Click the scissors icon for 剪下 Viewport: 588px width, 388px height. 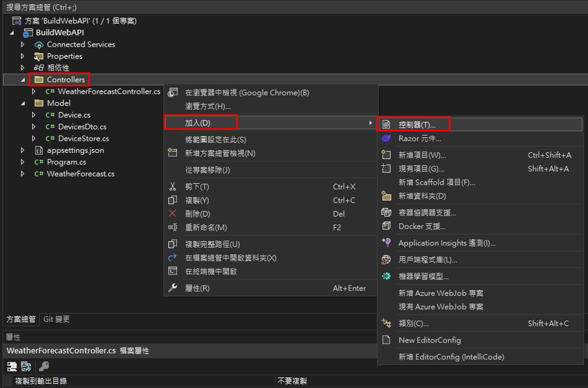click(173, 186)
